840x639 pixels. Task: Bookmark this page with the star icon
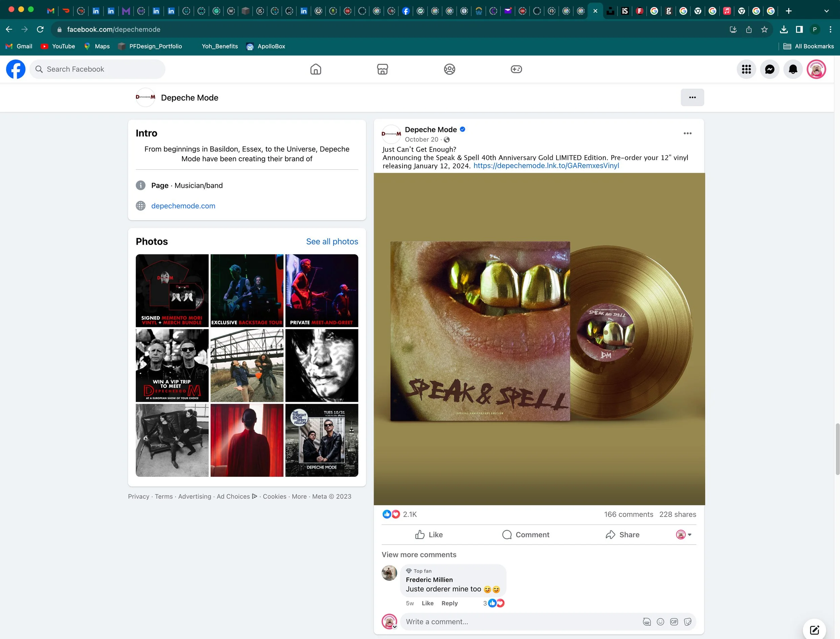pos(764,29)
